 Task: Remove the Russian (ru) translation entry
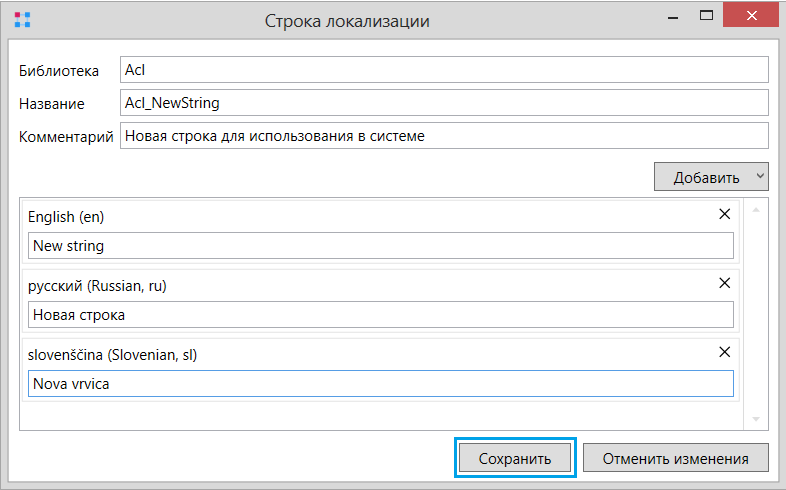click(x=724, y=283)
